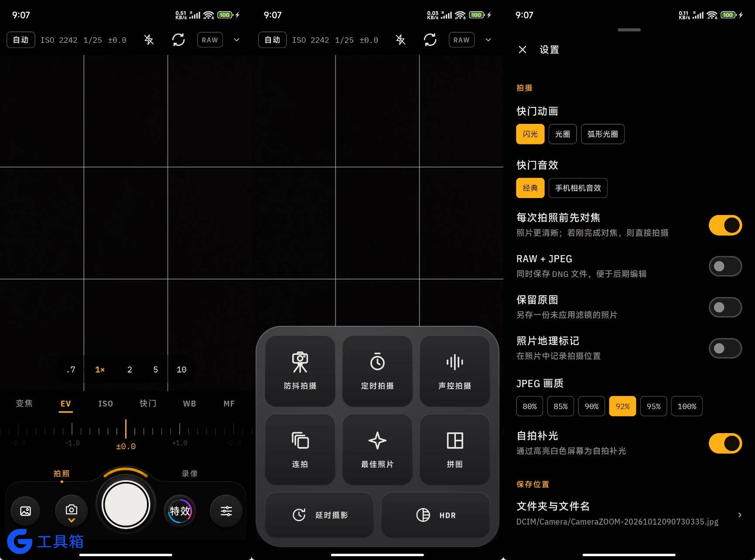Switch to the 变焦 zoom tab
This screenshot has width=755, height=560.
pos(24,403)
